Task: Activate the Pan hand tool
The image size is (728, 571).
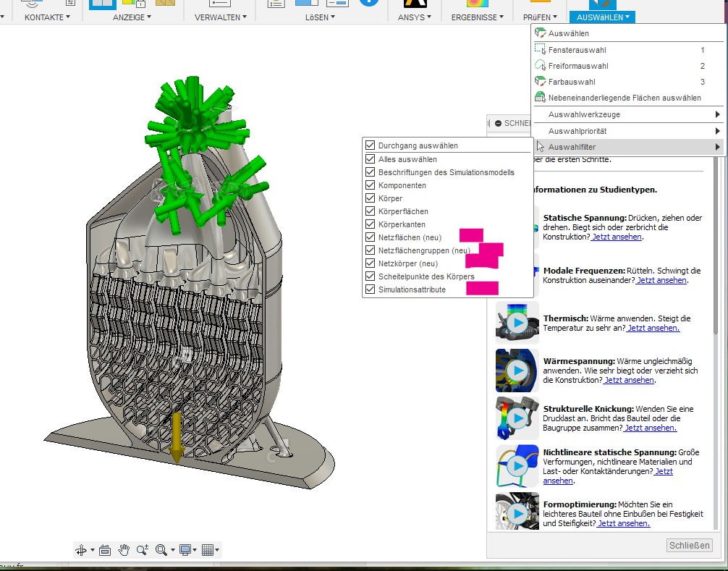Action: click(x=124, y=550)
